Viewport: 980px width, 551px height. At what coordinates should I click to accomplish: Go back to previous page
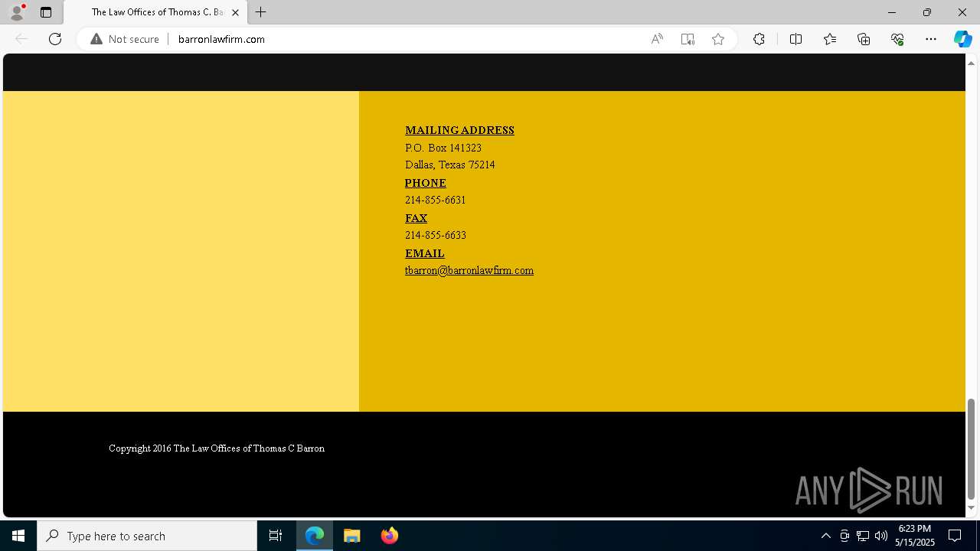tap(21, 39)
